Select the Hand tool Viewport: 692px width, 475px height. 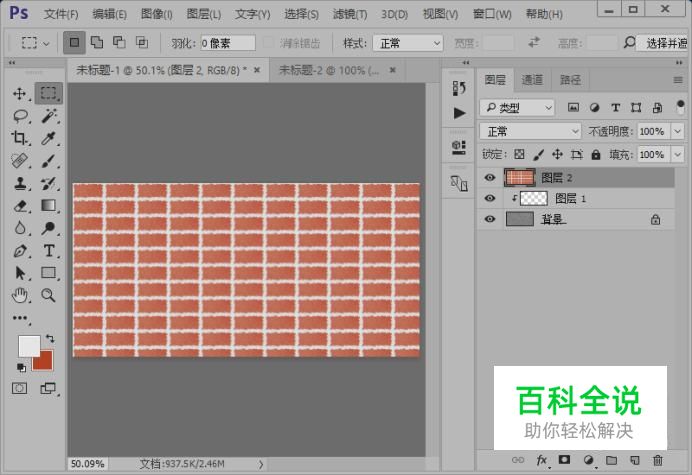point(20,295)
